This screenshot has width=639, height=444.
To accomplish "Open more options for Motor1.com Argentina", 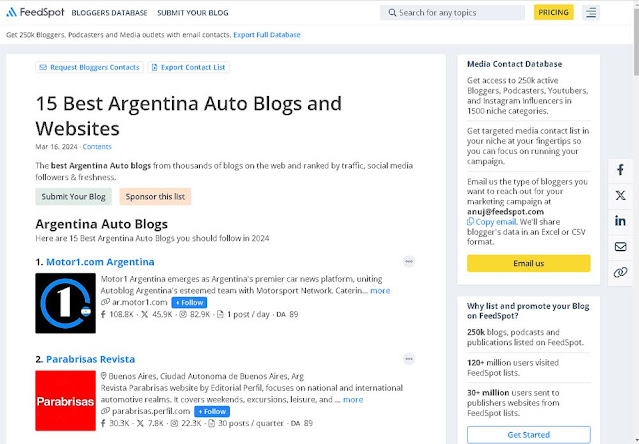I will pos(409,262).
